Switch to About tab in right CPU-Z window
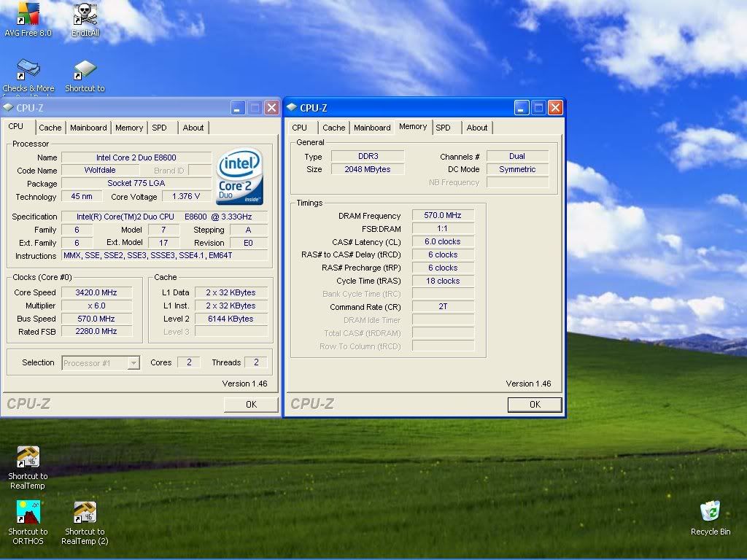 click(x=477, y=128)
